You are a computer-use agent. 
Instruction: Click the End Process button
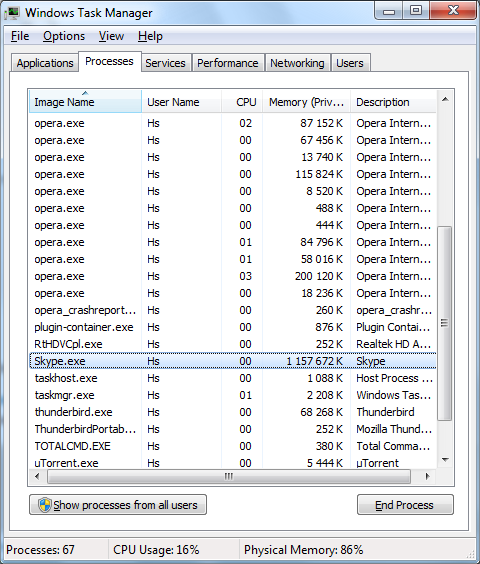click(405, 505)
